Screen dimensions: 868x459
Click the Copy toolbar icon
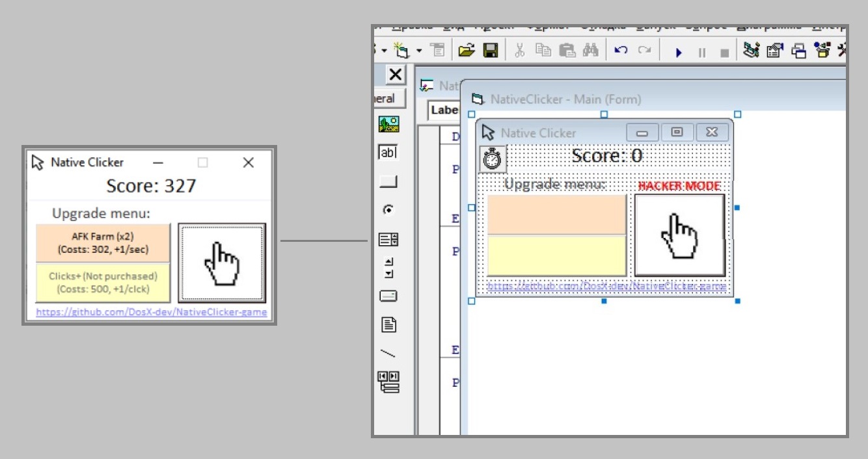pyautogui.click(x=543, y=51)
